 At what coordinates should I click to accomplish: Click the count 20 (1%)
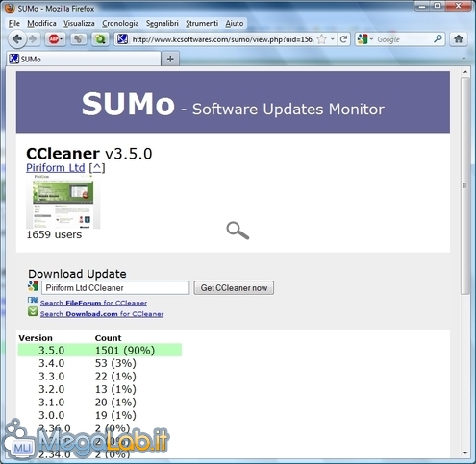coord(115,402)
